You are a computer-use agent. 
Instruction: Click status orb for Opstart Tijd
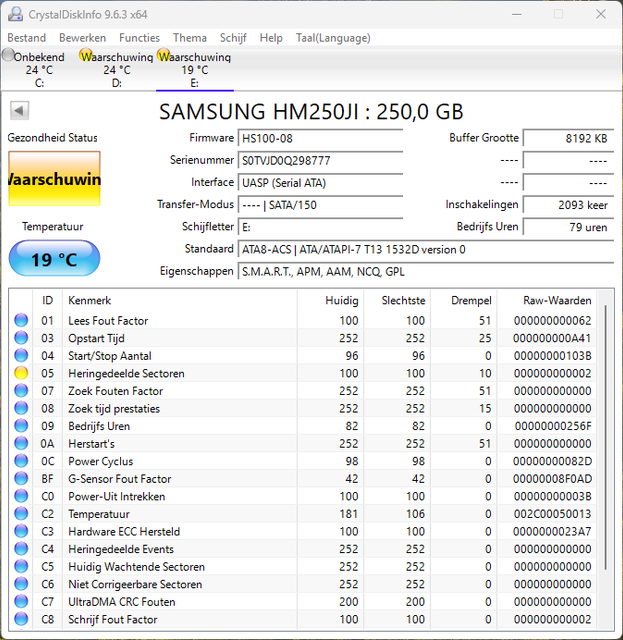click(21, 338)
